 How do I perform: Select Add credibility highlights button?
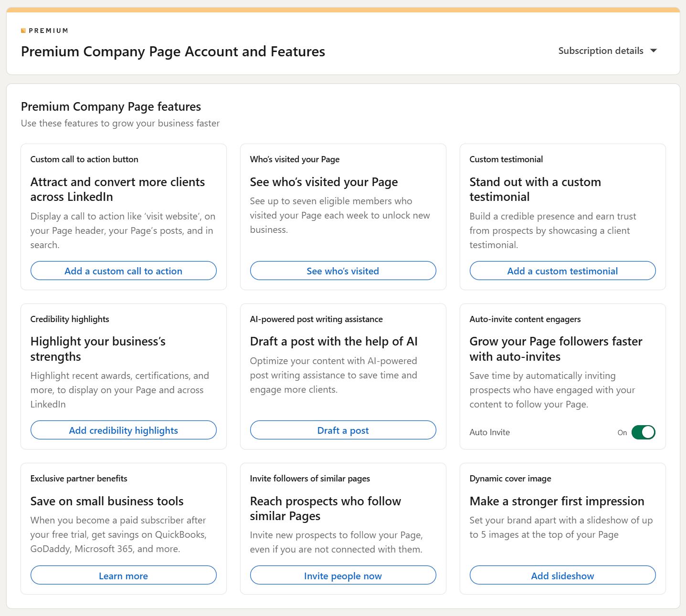coord(123,430)
